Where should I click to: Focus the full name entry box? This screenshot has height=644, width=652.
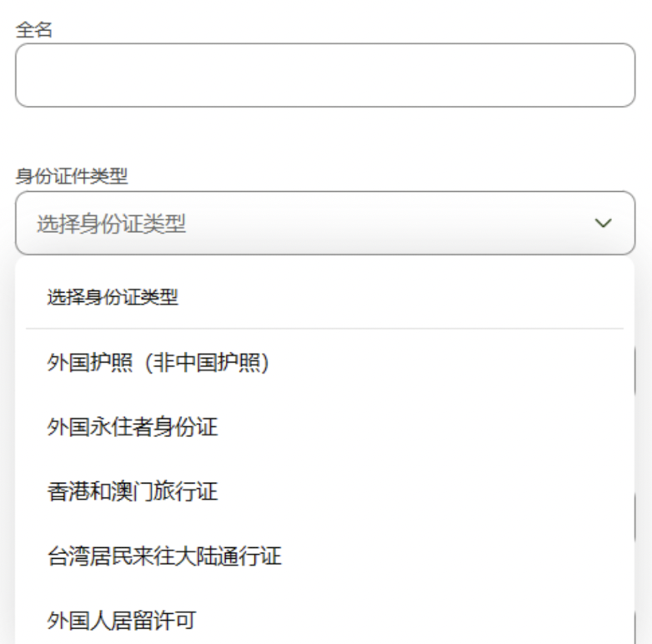[x=325, y=75]
